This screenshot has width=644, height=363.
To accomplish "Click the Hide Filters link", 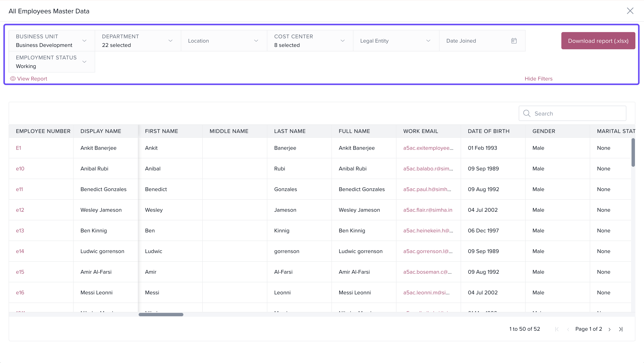I will (x=539, y=79).
